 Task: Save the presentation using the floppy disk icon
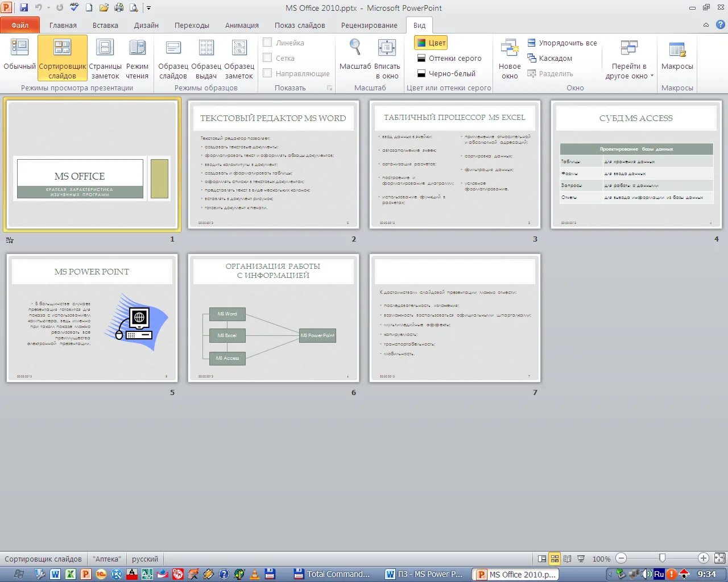24,7
